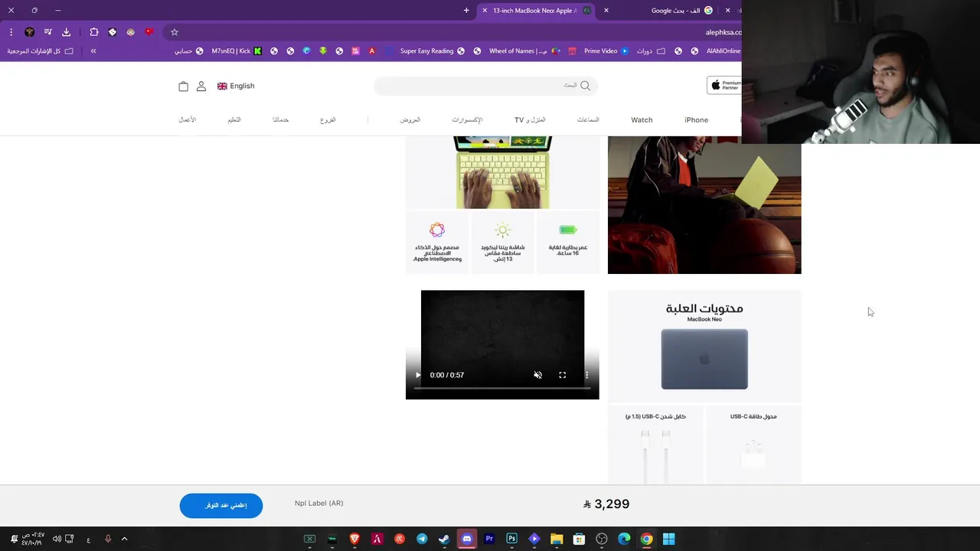Expand the bookmarks bar overflow chevron
The height and width of the screenshot is (551, 980).
coord(93,51)
